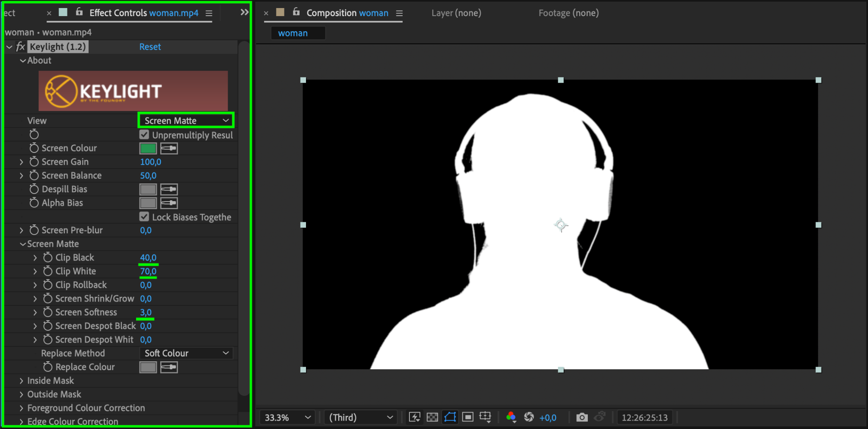Expand Foreground Colour Correction group
Image resolution: width=868 pixels, height=429 pixels.
(x=21, y=408)
